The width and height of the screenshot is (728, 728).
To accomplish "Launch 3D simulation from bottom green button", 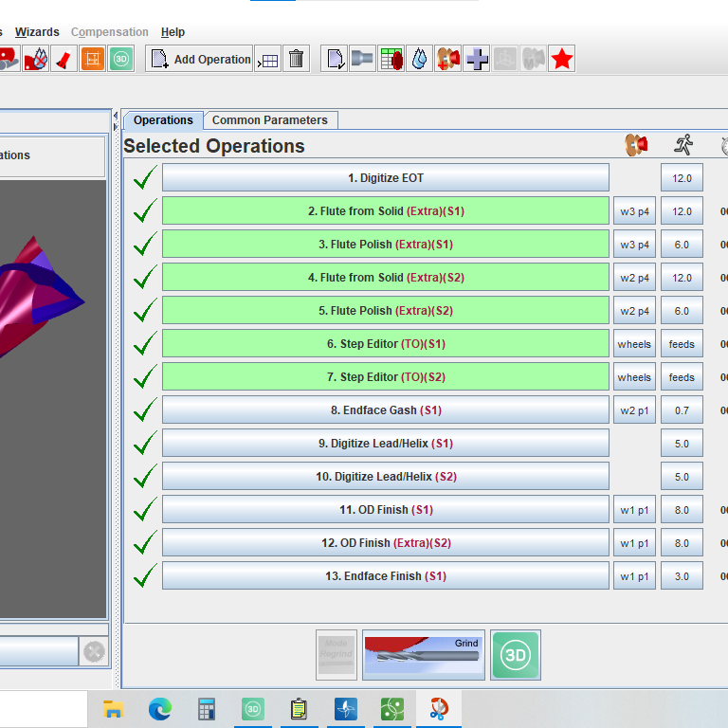I will 516,655.
